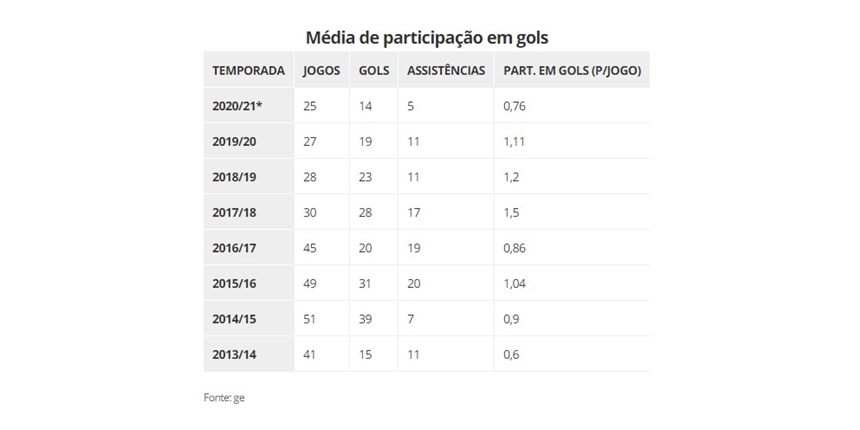Click the 51 games cell
Image resolution: width=860 pixels, height=430 pixels.
click(x=310, y=319)
